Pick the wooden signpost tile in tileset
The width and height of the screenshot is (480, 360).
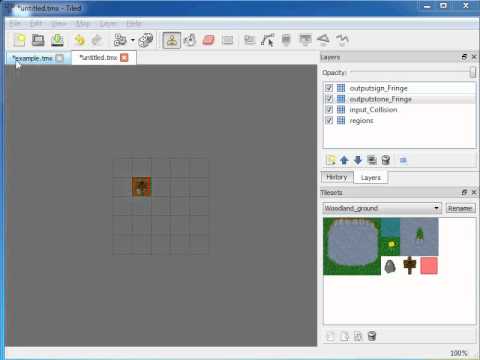coord(410,266)
